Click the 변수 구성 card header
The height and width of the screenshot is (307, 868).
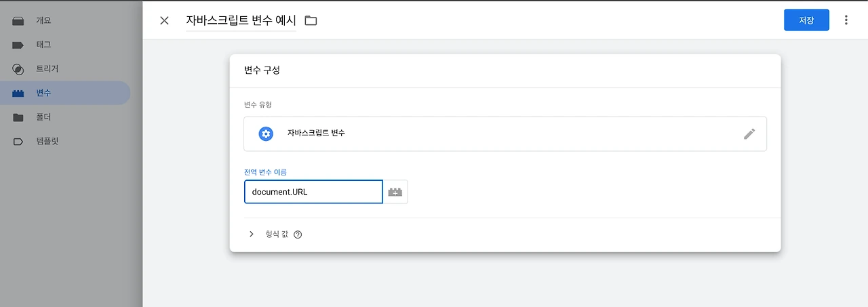click(262, 70)
